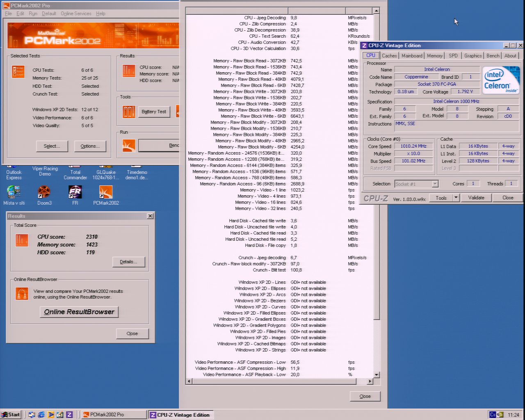Click the Results chart icon in PCMark main window
Screen dimensions: 525x420
[x=129, y=71]
